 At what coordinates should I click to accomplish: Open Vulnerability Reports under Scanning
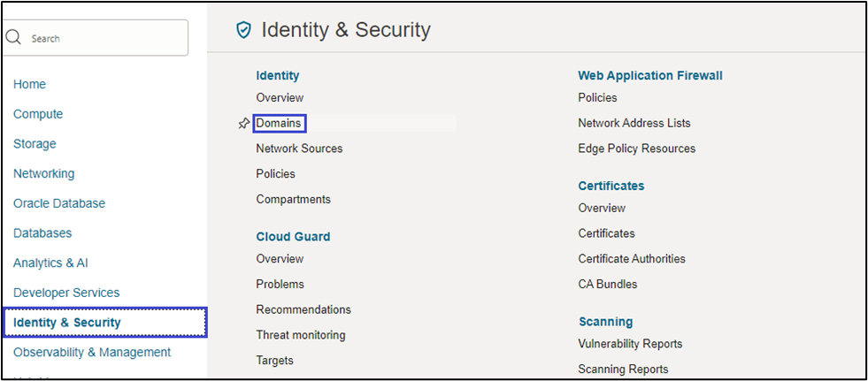point(630,344)
